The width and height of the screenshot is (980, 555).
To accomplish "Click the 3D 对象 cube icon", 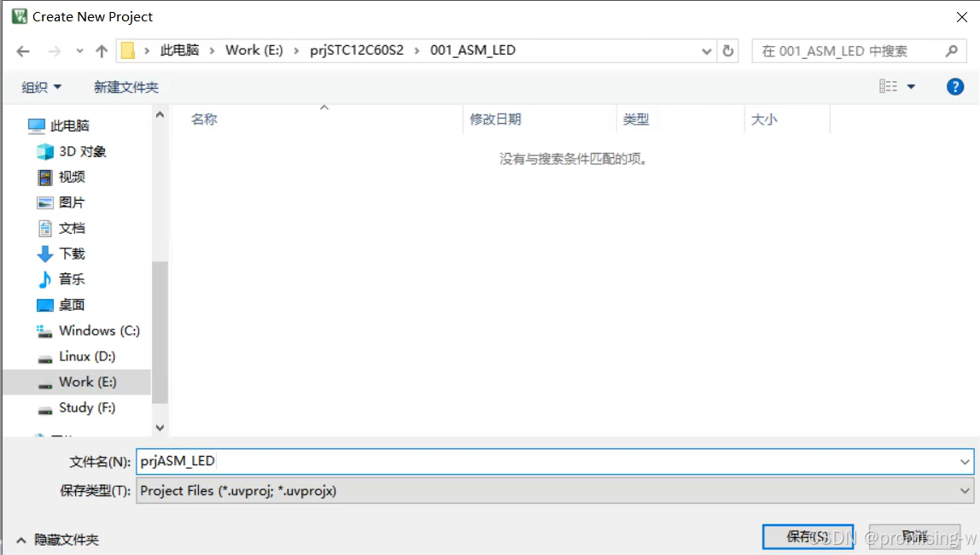I will [x=45, y=151].
